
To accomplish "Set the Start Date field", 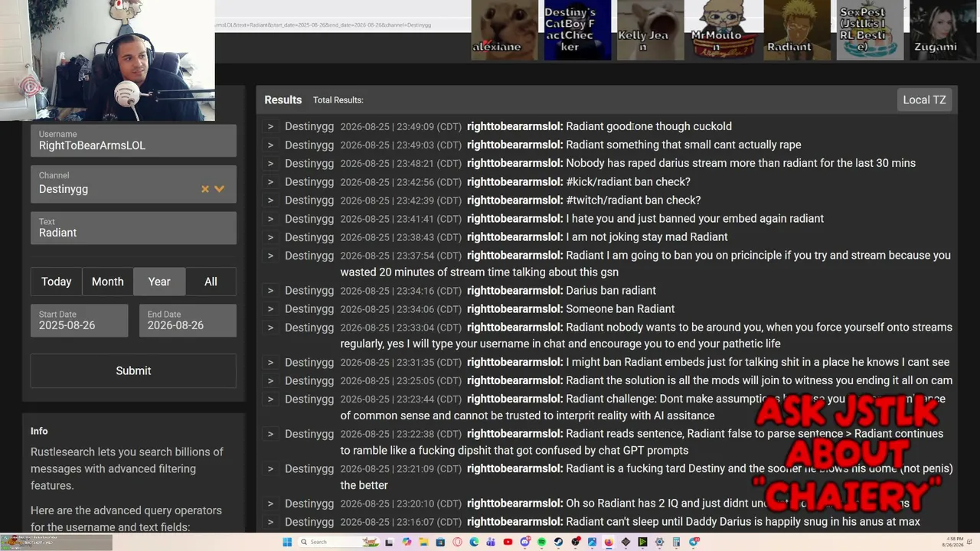I will (x=79, y=320).
